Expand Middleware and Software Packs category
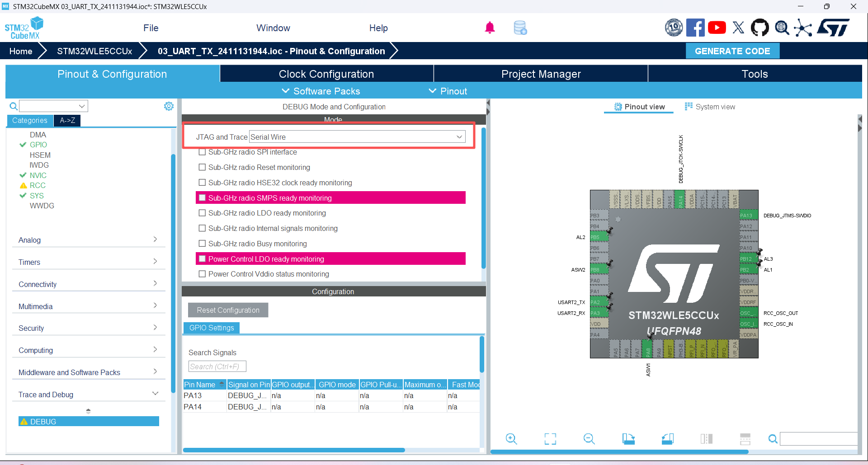 pos(89,372)
